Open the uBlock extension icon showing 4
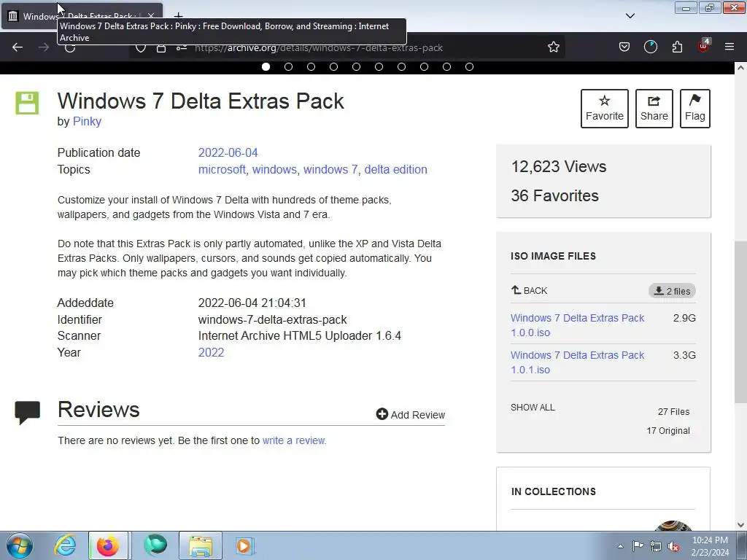Screen dimensions: 747x560 [704, 46]
